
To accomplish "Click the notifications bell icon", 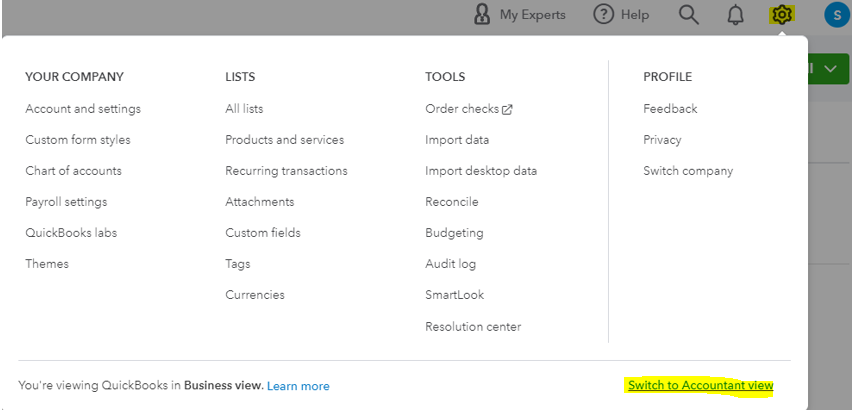I will coord(735,15).
